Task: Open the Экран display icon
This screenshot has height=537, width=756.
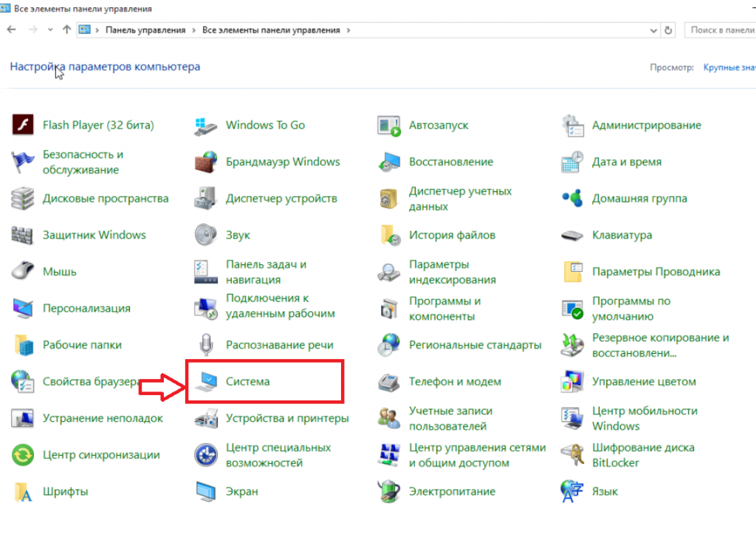Action: 206,492
